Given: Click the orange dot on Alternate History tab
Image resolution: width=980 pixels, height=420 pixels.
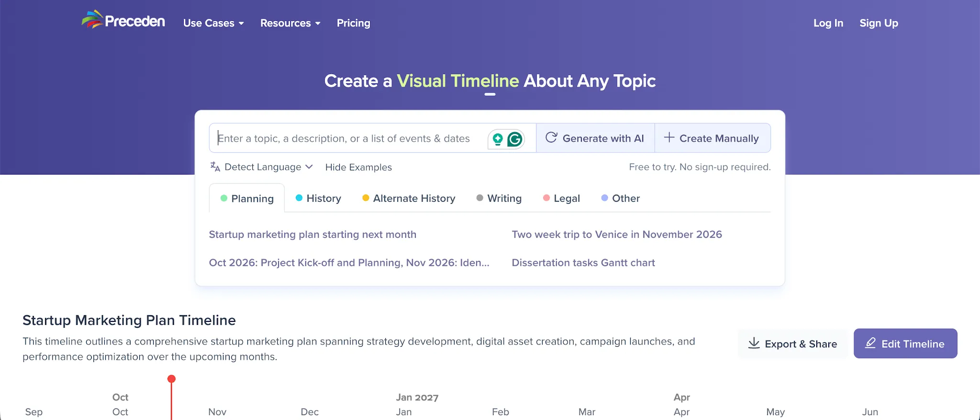Looking at the screenshot, I should (x=366, y=198).
